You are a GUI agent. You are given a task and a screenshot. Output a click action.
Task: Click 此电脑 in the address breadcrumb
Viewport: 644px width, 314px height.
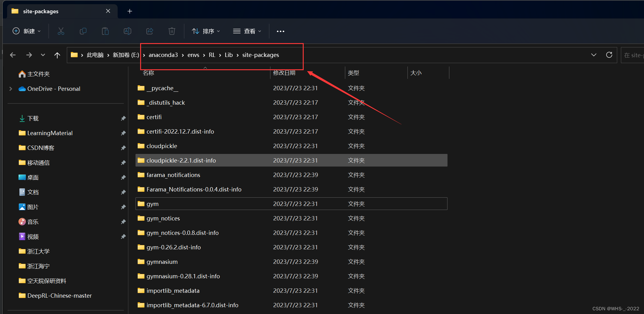tap(95, 55)
